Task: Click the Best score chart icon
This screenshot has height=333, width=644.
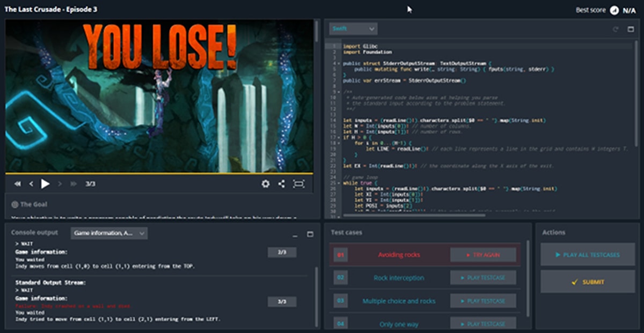Action: point(614,10)
